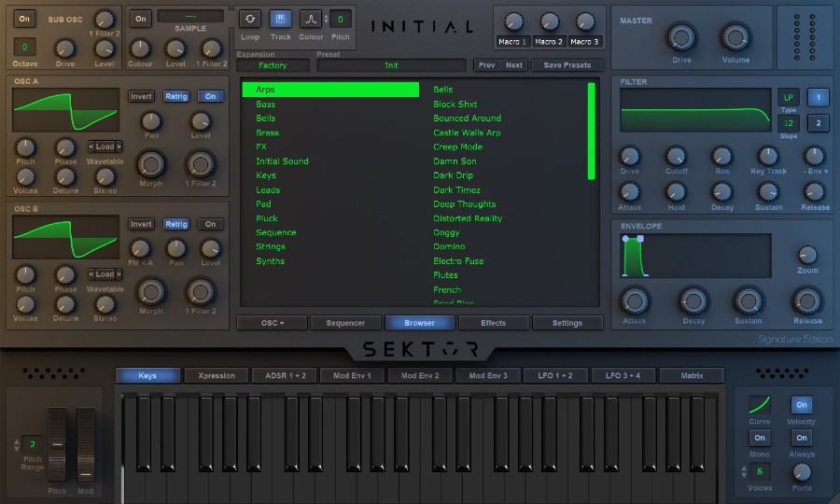This screenshot has width=840, height=504.
Task: Open the OSC A wavetable Load selector
Action: (x=105, y=147)
